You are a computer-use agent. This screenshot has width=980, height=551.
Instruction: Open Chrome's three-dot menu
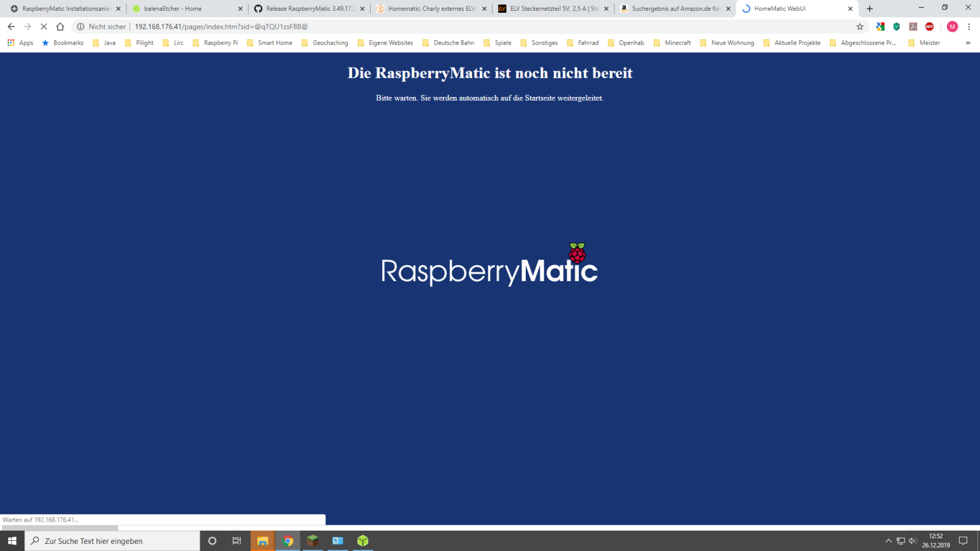tap(971, 27)
